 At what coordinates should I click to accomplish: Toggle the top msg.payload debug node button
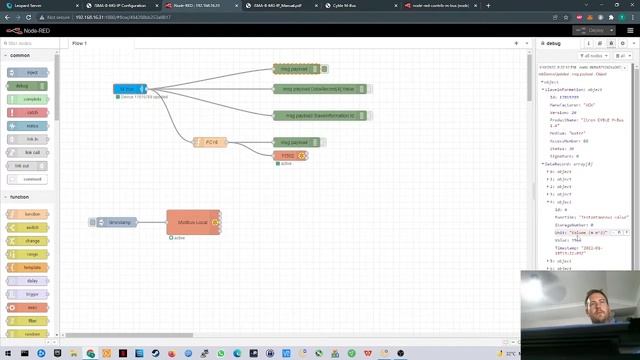tap(324, 69)
